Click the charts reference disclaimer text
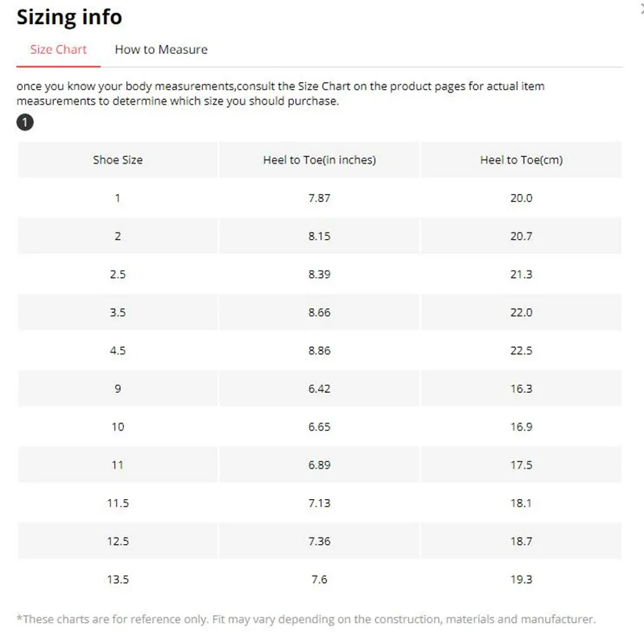644x644 pixels. 306,619
